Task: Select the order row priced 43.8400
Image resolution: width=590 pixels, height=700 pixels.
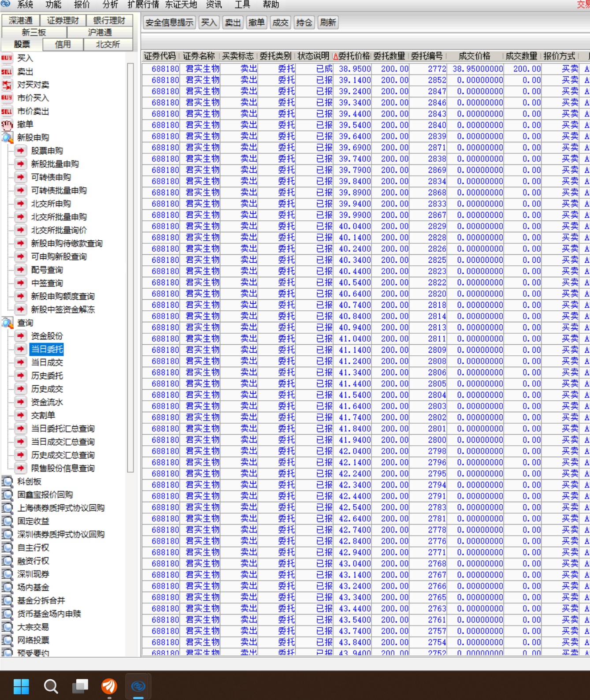Action: [x=366, y=642]
